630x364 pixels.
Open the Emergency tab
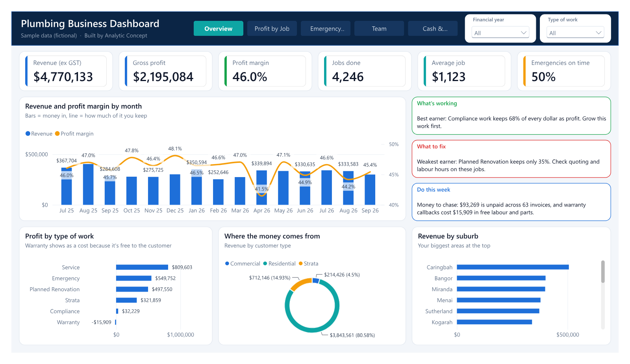325,28
